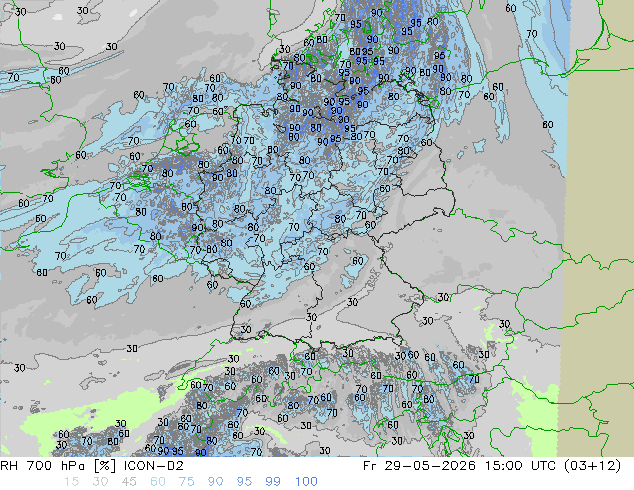Screen dimensions: 634x490
Task: Select the legend value 100
Action: 306,482
